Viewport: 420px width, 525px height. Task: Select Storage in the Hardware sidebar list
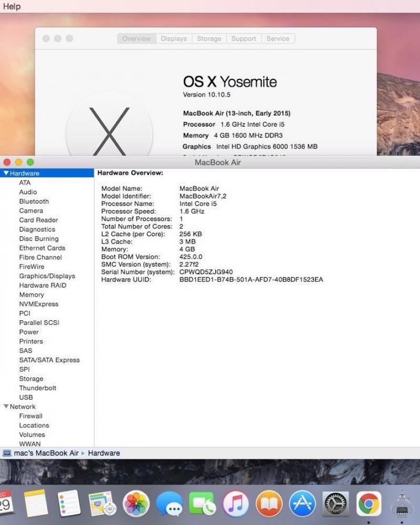pos(31,379)
